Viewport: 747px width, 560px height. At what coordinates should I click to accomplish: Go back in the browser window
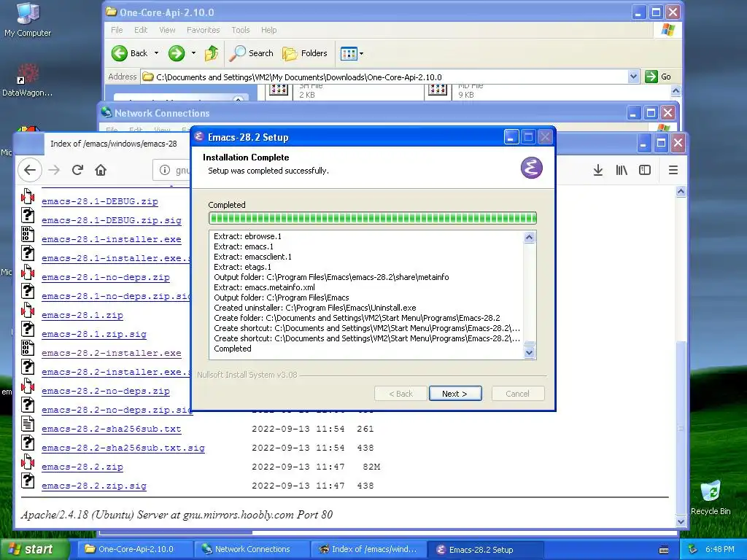[x=30, y=170]
